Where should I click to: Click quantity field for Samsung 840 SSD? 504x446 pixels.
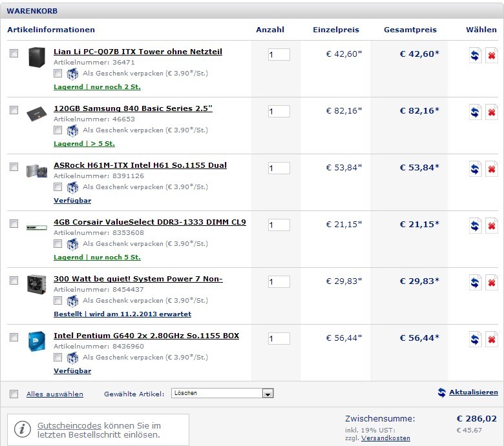point(279,112)
